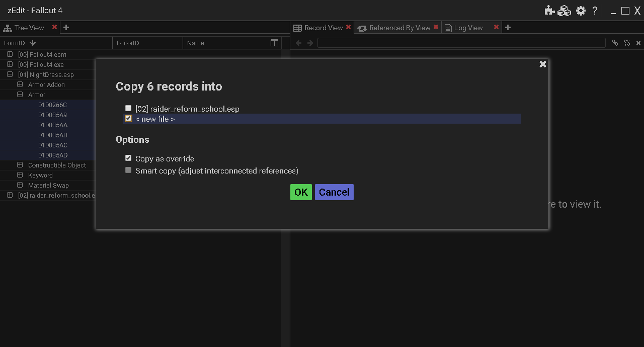Open the manage modules boxes icon
The height and width of the screenshot is (347, 644).
565,11
